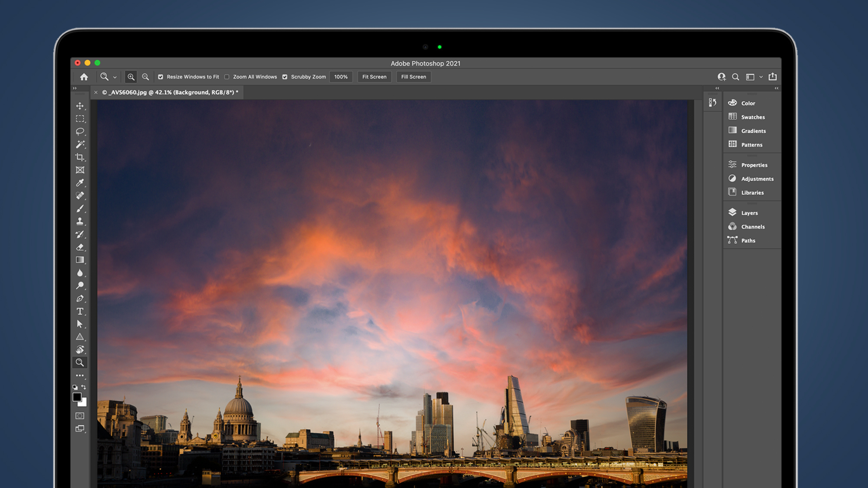This screenshot has height=488, width=868.
Task: Open workspace switcher dropdown arrow
Action: tap(761, 77)
